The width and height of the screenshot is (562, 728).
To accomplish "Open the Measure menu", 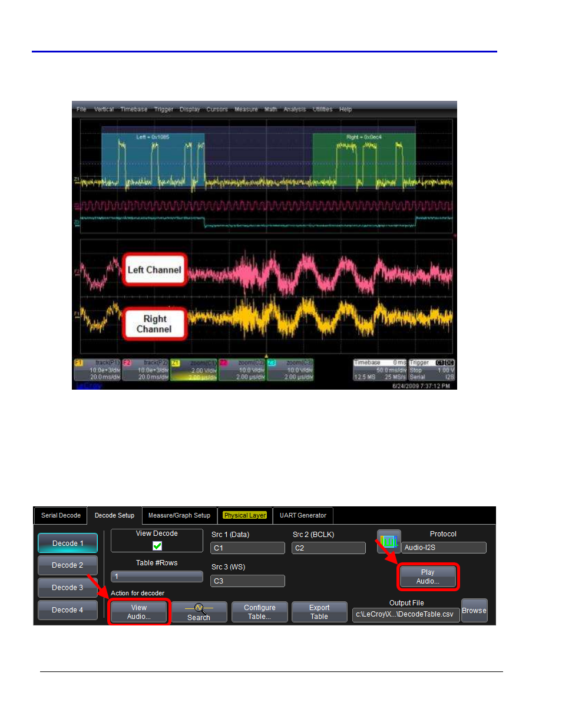I will coord(246,110).
